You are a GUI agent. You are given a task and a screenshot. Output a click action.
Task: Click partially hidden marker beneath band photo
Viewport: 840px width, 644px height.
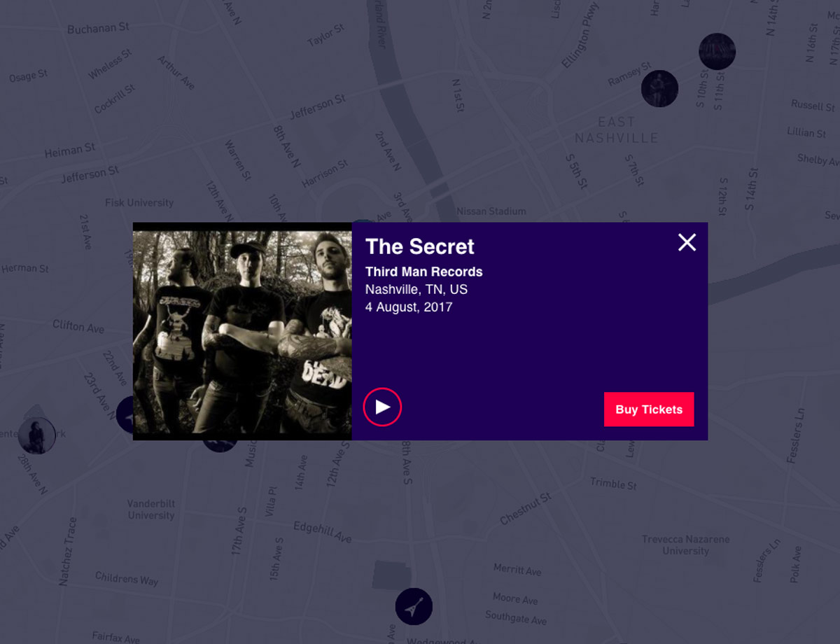coord(220,446)
